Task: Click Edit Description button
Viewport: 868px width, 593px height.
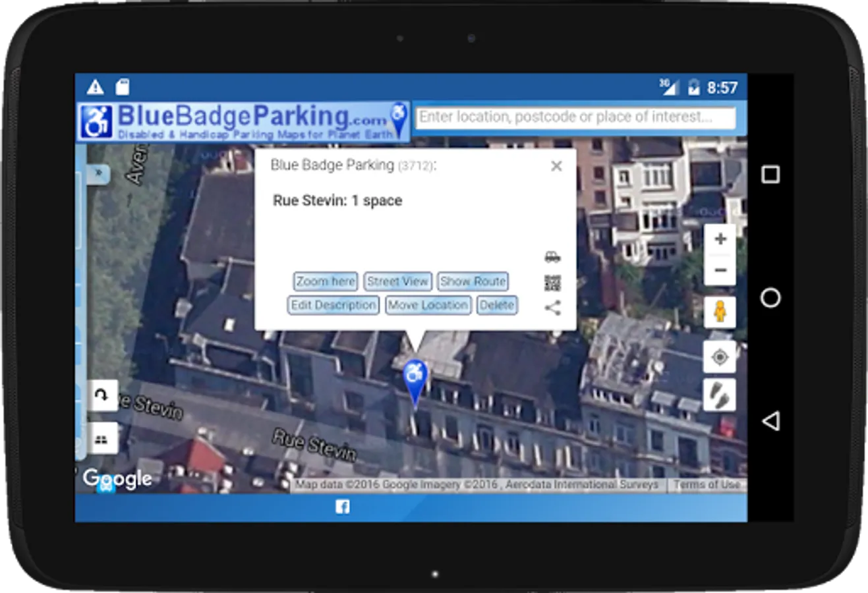Action: coord(333,305)
